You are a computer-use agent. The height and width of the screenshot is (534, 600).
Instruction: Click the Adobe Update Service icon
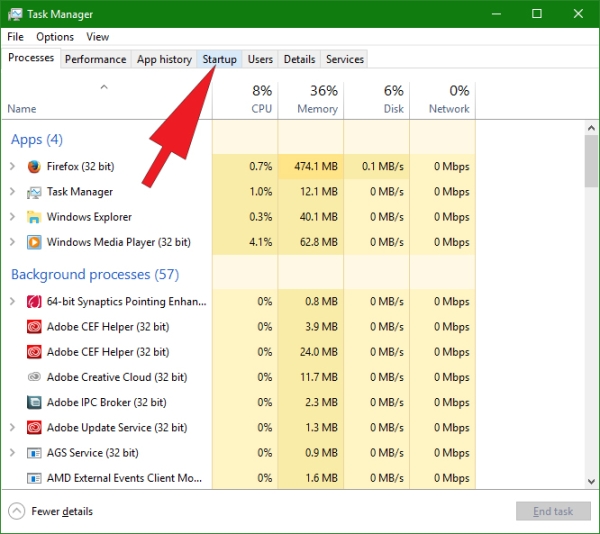pos(34,428)
